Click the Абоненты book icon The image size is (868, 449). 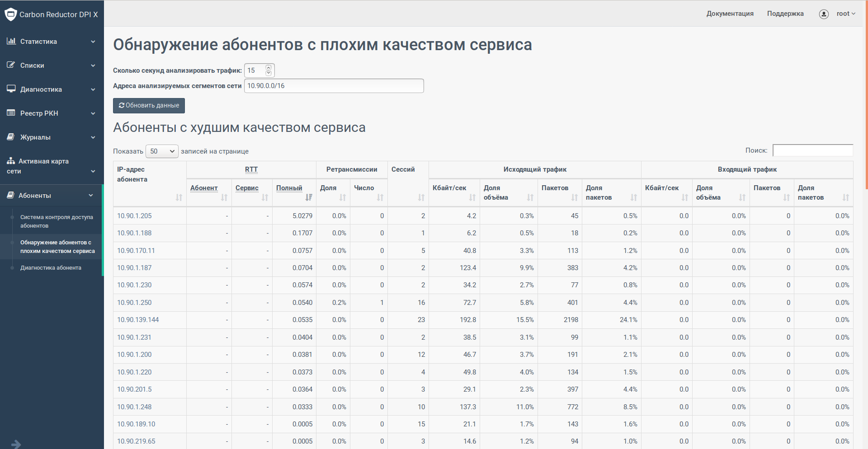point(11,195)
